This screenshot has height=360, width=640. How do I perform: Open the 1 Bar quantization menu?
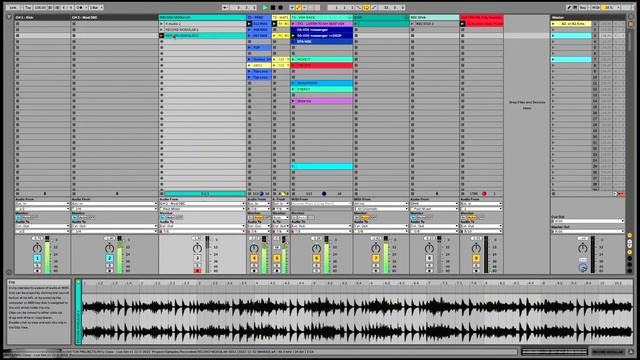click(96, 7)
